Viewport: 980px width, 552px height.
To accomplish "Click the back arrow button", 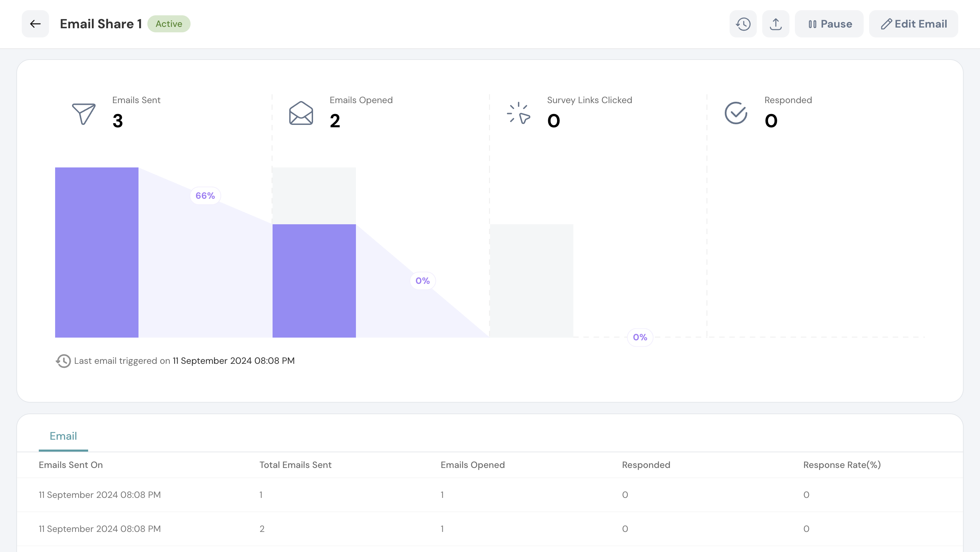I will tap(35, 24).
